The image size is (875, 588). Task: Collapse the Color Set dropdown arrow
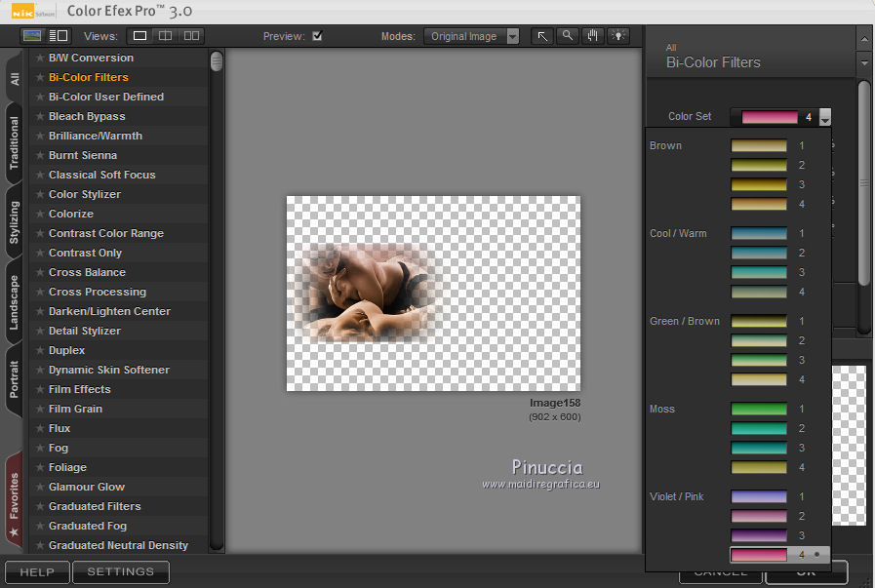825,117
